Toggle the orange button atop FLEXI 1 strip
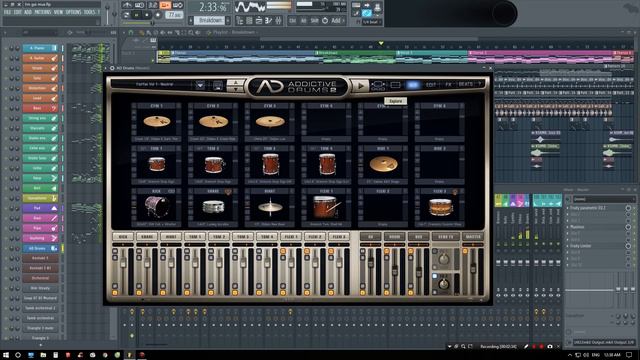The image size is (640, 360). 283,251
